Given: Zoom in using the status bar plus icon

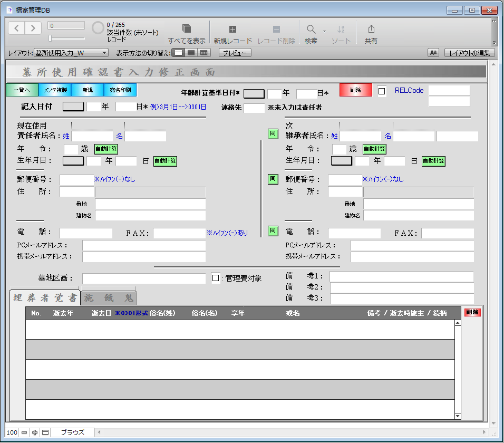Looking at the screenshot, I should (35, 432).
